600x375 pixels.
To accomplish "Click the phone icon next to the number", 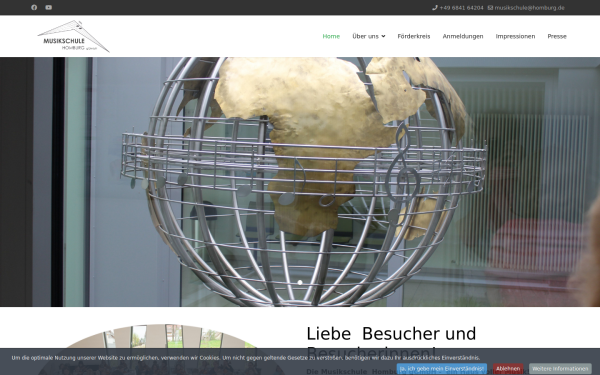I will click(x=435, y=8).
